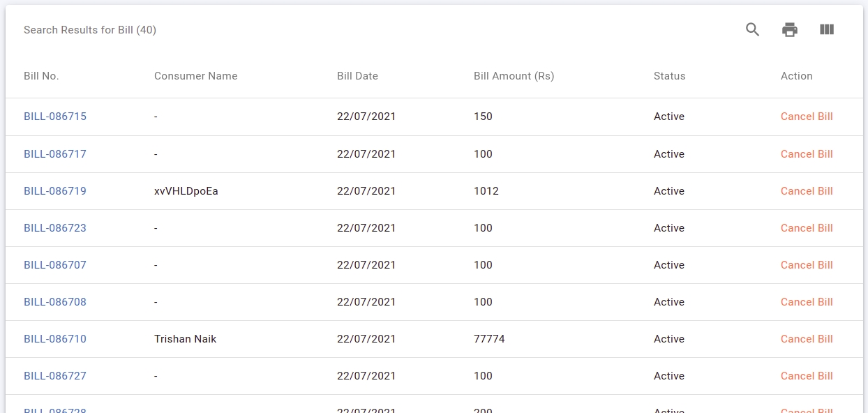Sort by Bill Date column header

coord(357,76)
